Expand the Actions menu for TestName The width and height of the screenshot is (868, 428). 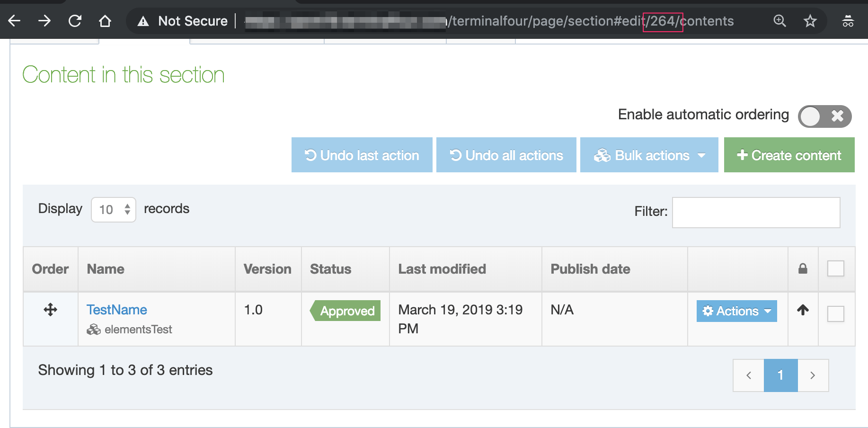click(x=736, y=311)
